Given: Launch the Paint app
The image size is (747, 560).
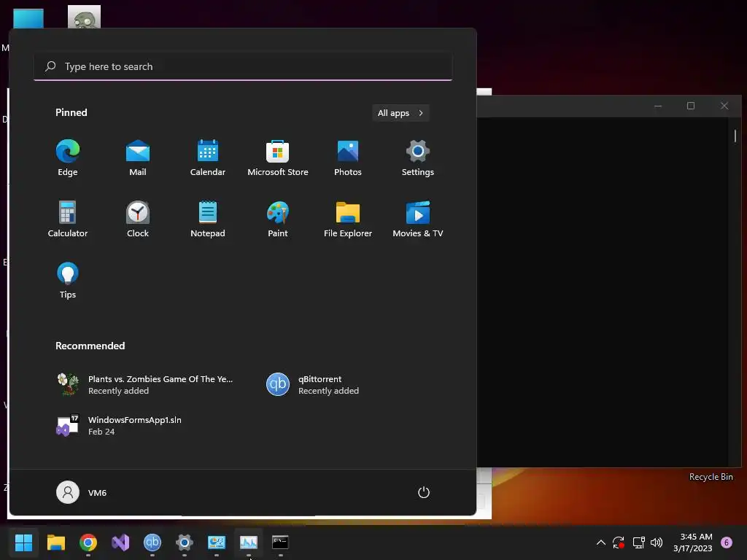Looking at the screenshot, I should (x=278, y=219).
